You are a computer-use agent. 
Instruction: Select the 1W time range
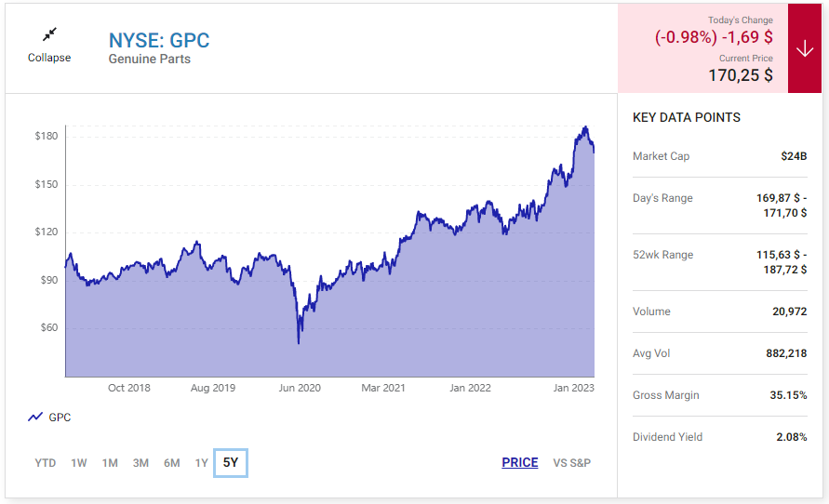pos(79,463)
